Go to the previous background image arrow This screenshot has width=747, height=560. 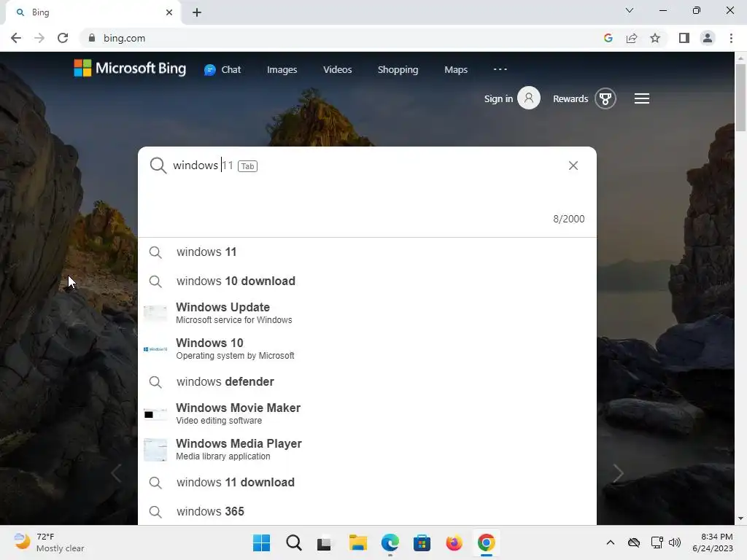pos(116,473)
